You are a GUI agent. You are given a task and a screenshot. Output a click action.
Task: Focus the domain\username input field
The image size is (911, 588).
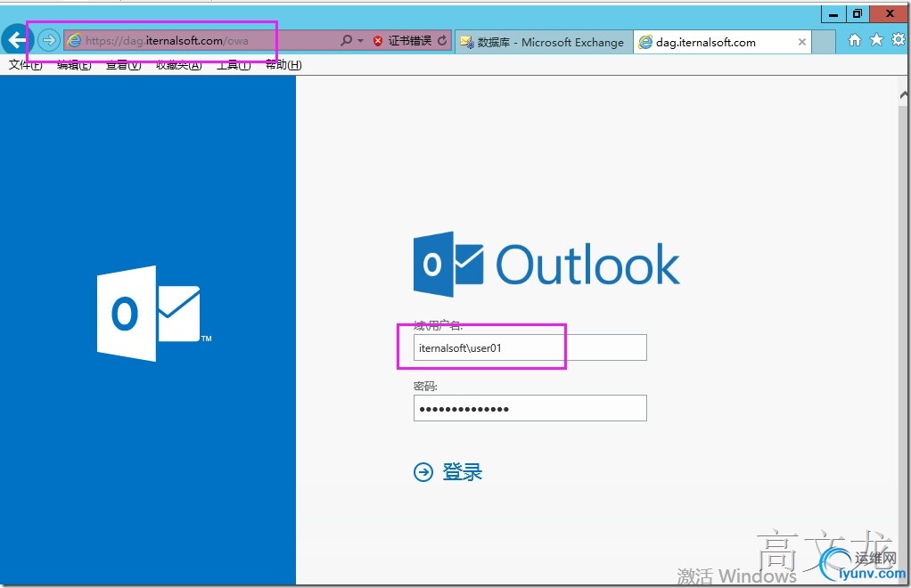point(529,347)
